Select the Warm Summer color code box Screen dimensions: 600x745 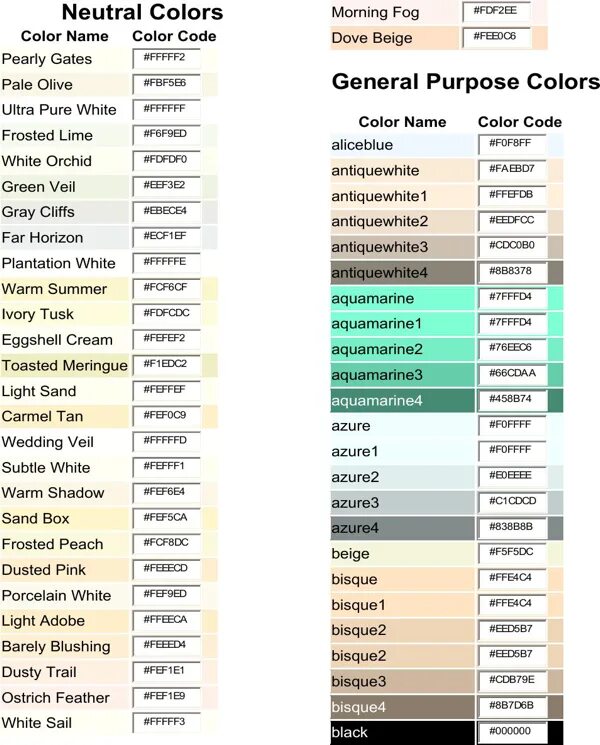pyautogui.click(x=166, y=289)
